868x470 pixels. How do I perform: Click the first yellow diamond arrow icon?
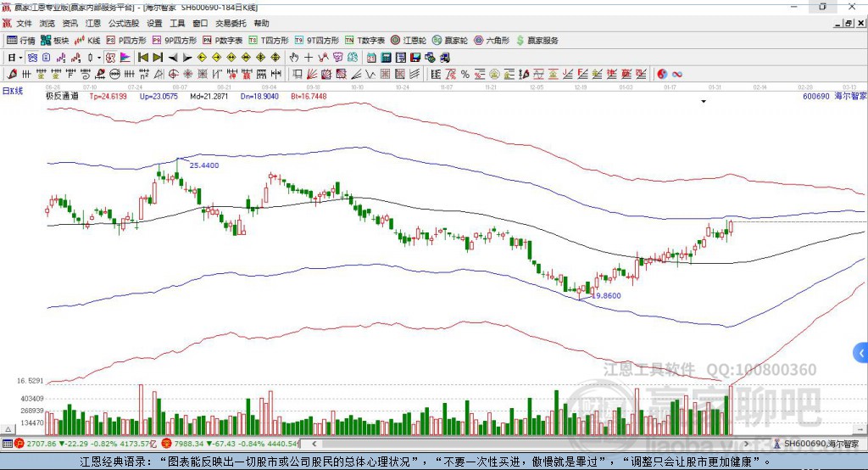pyautogui.click(x=202, y=58)
